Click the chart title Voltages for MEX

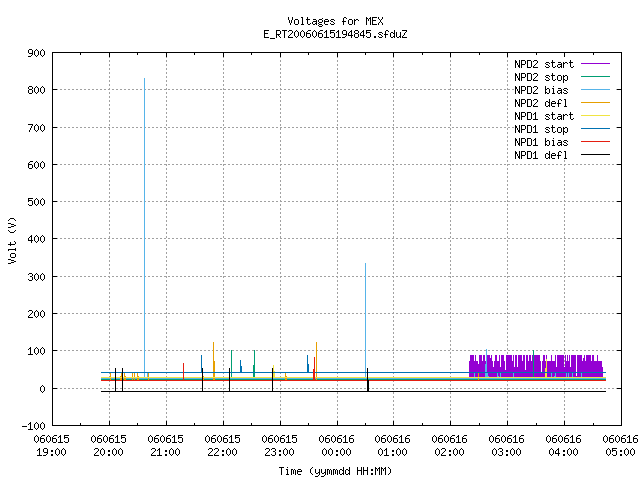coord(335,21)
